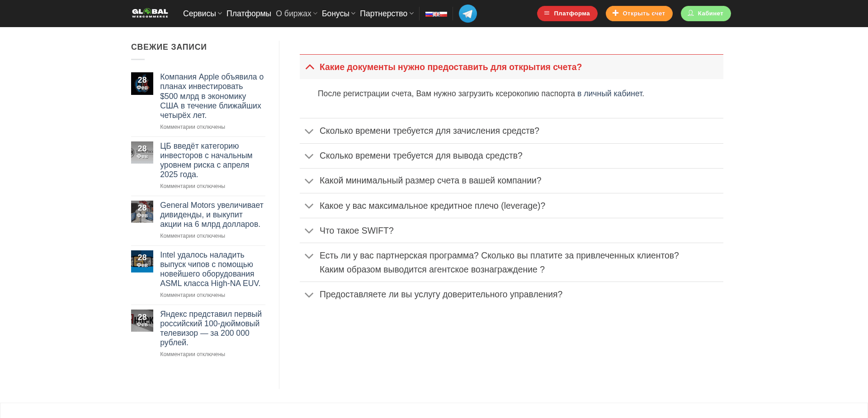Open the Партнерство menu
This screenshot has width=868, height=418.
[x=384, y=14]
